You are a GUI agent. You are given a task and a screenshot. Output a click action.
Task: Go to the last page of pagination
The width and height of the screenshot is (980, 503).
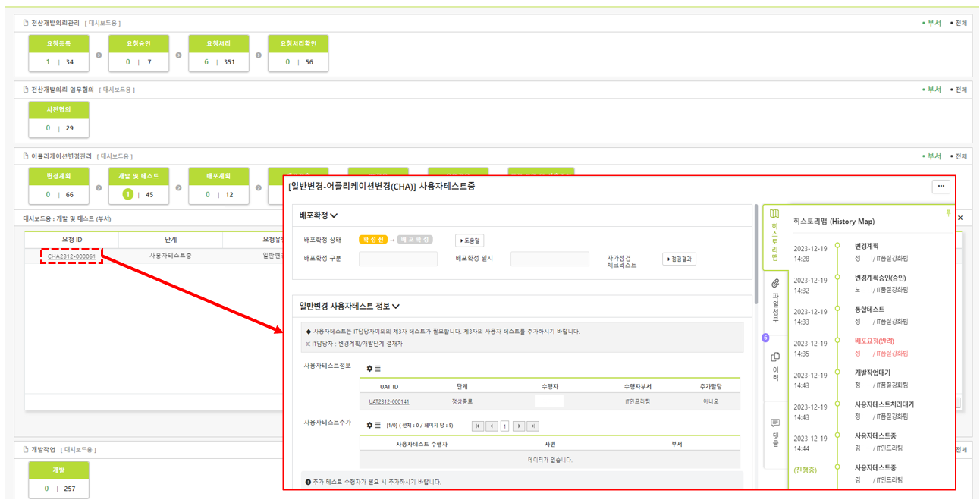[x=532, y=426]
